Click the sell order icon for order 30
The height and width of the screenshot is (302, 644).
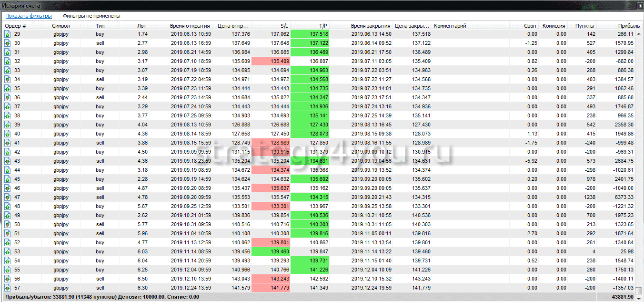(x=8, y=43)
